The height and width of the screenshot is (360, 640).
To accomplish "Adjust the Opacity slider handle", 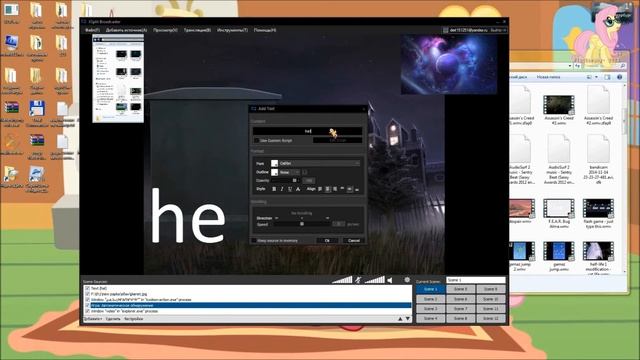I will click(294, 180).
